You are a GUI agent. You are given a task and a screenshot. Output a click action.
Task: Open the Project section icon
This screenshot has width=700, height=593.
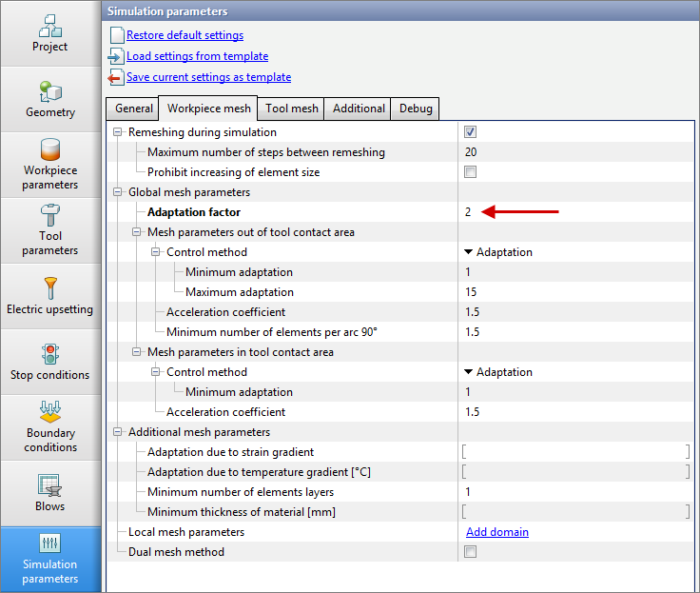point(50,26)
